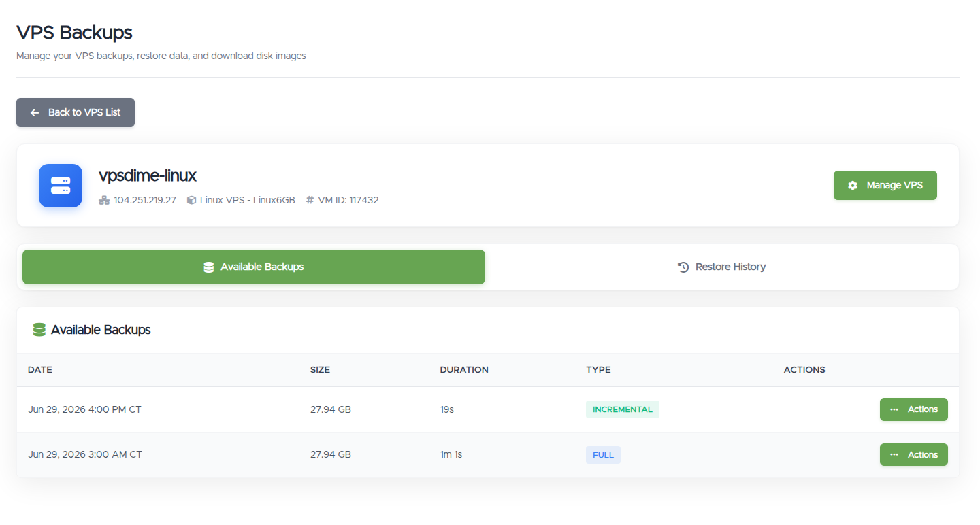The image size is (980, 525).
Task: Click the 1m 1s duration value
Action: click(451, 454)
